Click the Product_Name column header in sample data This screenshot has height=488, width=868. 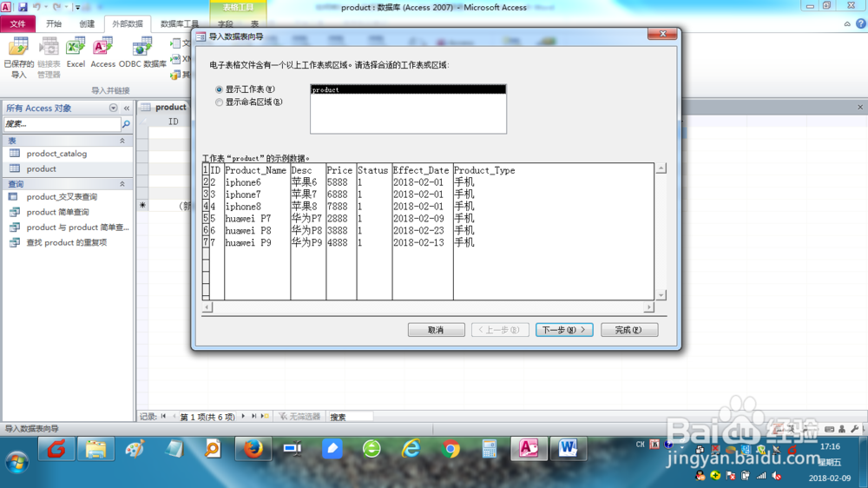point(256,170)
